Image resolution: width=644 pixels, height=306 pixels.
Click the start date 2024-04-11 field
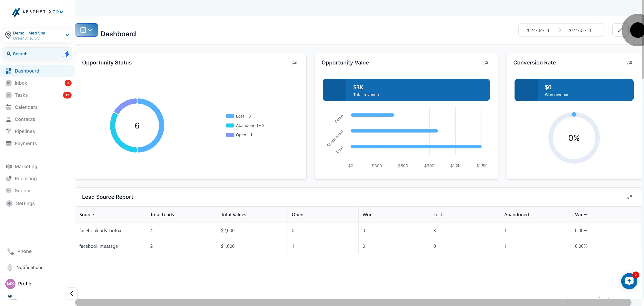(537, 30)
